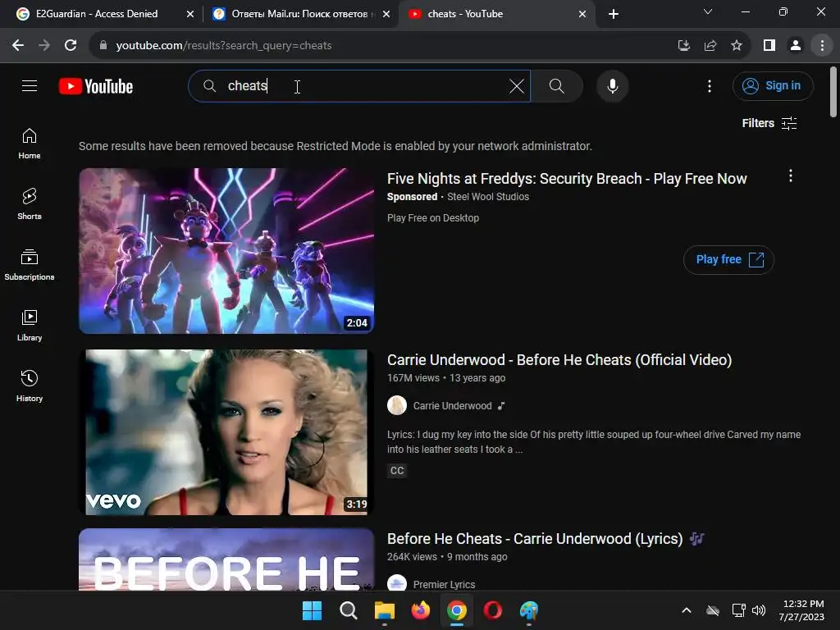Viewport: 840px width, 630px height.
Task: Open Five Nights at Freddys ad thumbnail
Action: [226, 251]
